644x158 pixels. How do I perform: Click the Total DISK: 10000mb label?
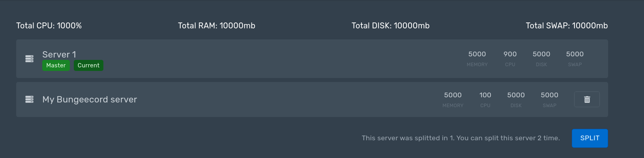[391, 26]
